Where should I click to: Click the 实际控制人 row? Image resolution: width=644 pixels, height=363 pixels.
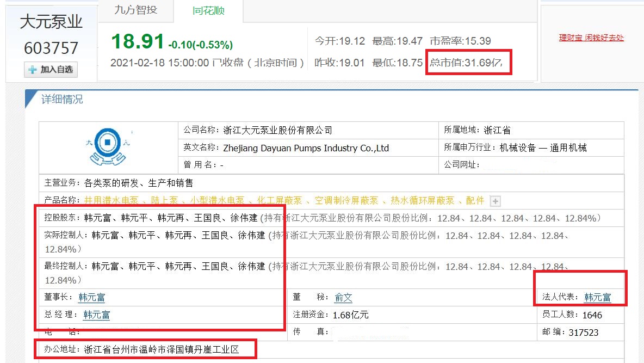(331, 242)
